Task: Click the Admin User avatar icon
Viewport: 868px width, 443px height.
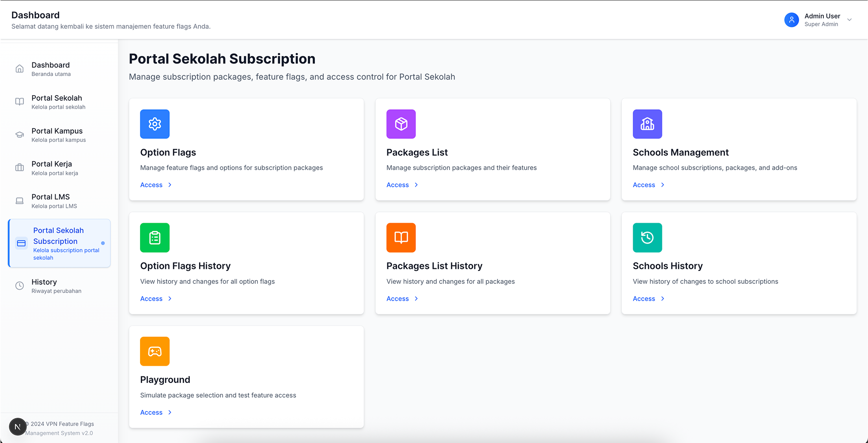Action: tap(792, 20)
